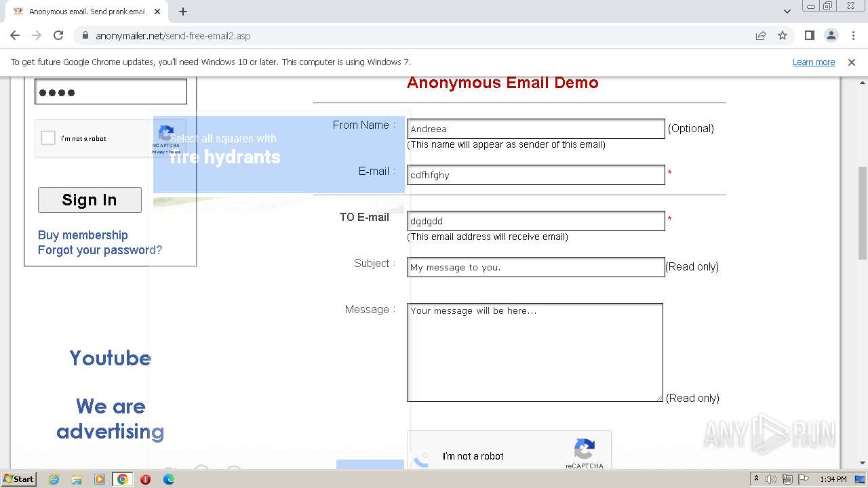
Task: Click the page vertical scrollbar thumb
Action: (x=863, y=213)
